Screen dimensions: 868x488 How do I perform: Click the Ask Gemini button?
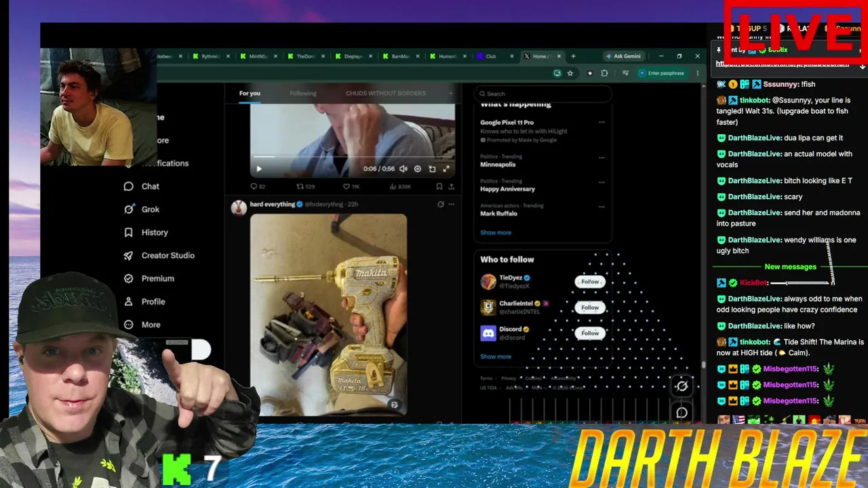623,56
